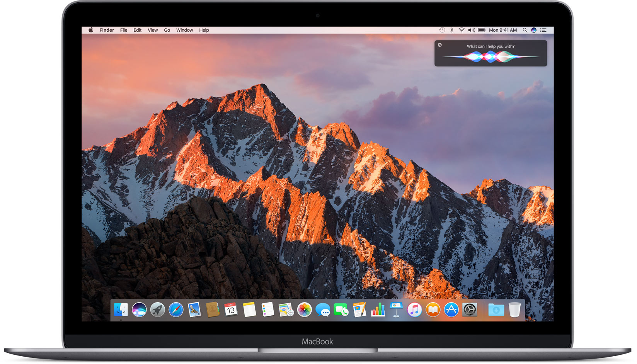Open Contacts address book in Dock
The image size is (637, 364).
[x=213, y=310]
